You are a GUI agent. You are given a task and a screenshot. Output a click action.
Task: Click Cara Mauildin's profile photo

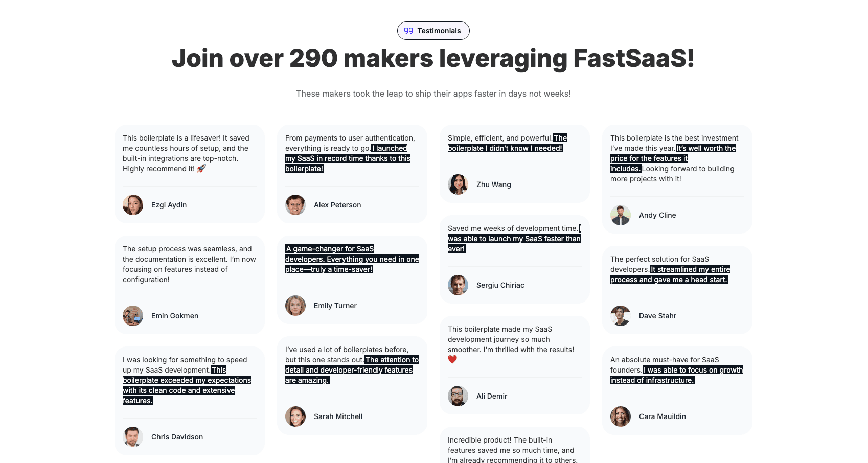pos(621,416)
